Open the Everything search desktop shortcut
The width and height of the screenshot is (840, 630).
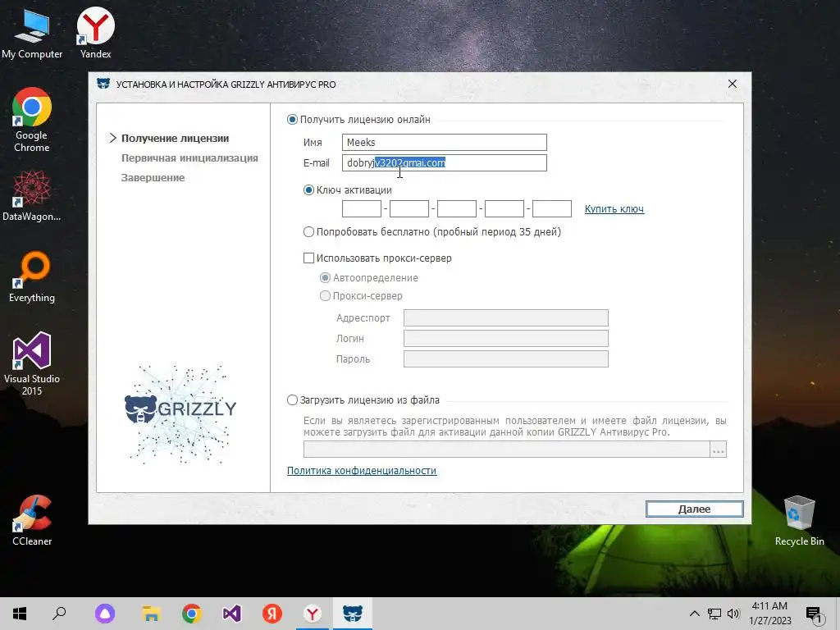tap(32, 277)
